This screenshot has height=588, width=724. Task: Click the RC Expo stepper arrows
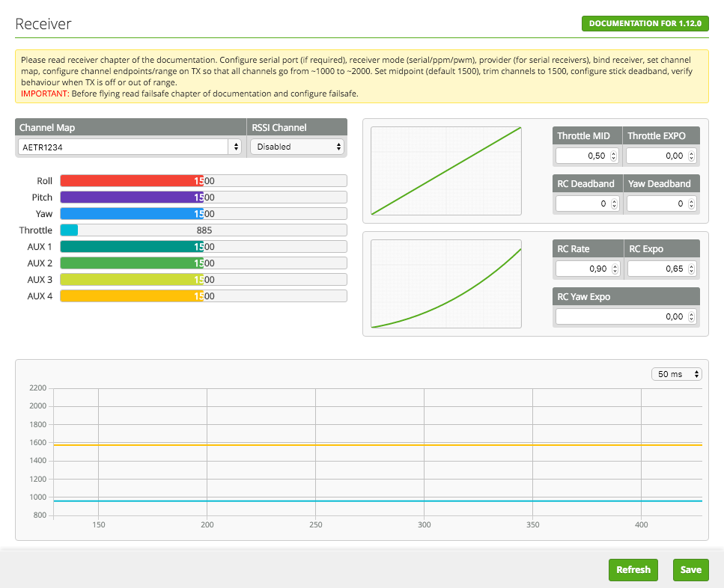tap(691, 269)
